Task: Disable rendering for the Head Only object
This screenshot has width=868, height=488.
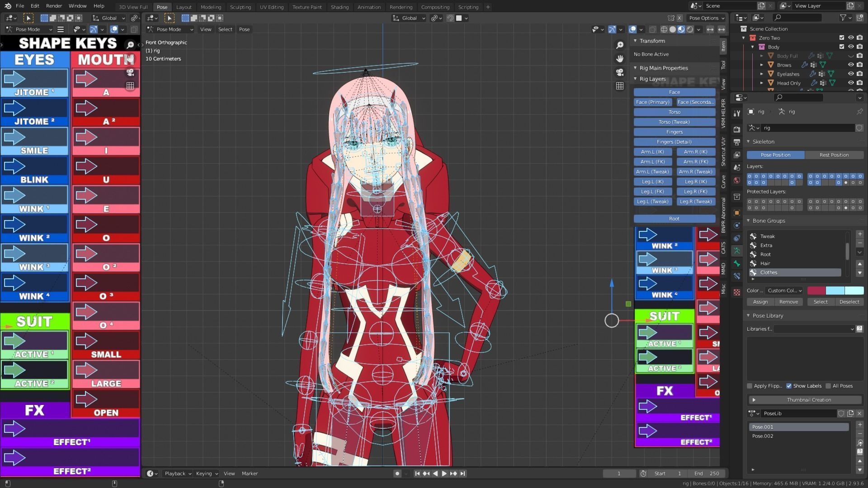Action: pyautogui.click(x=859, y=83)
